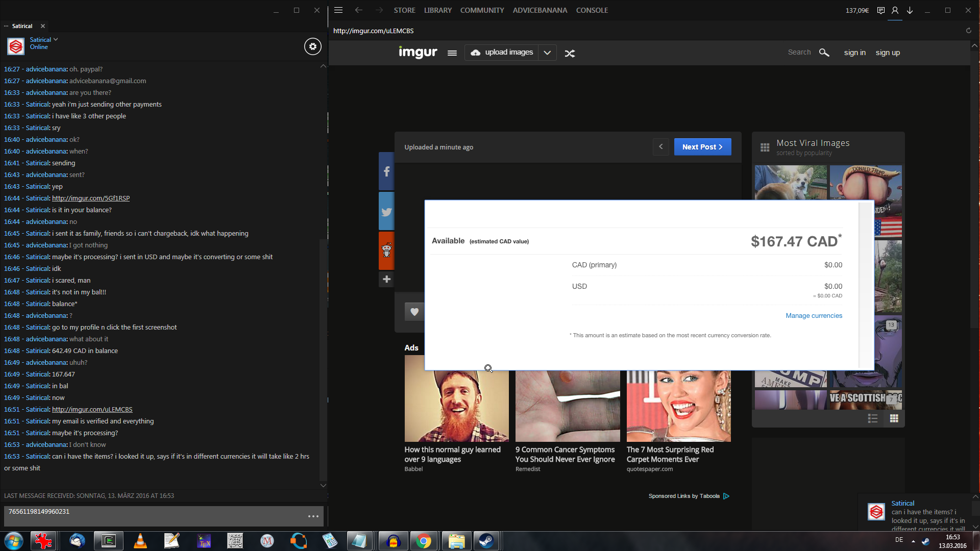
Task: Switch viral images to list view
Action: [872, 418]
